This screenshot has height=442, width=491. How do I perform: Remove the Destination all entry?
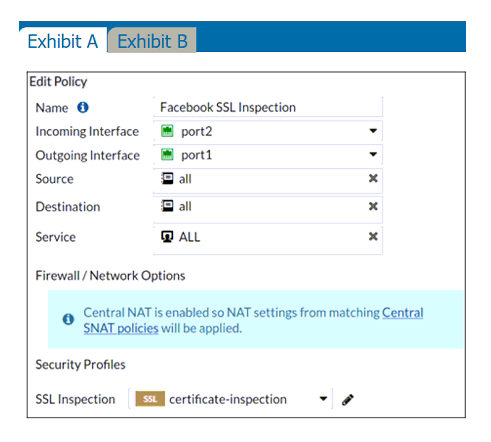pos(373,206)
